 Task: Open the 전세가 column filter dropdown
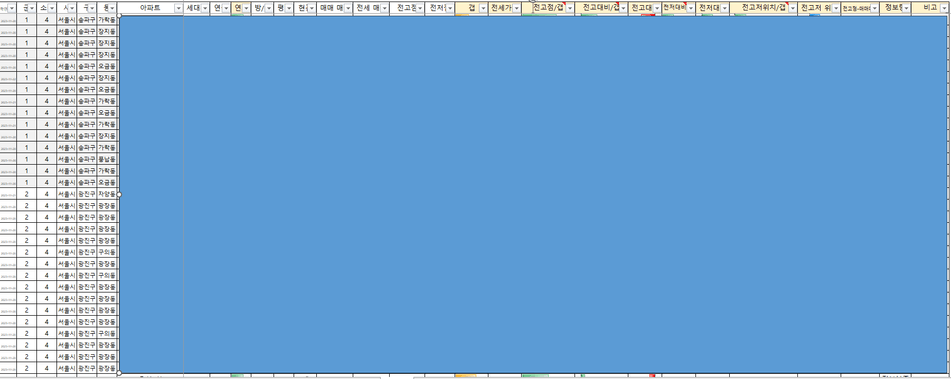click(x=516, y=8)
